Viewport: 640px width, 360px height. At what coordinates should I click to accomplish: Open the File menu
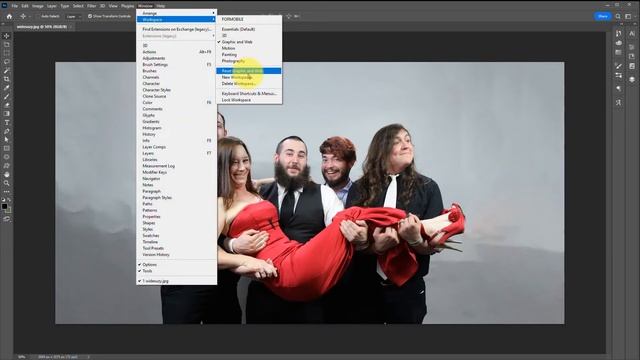click(x=15, y=6)
